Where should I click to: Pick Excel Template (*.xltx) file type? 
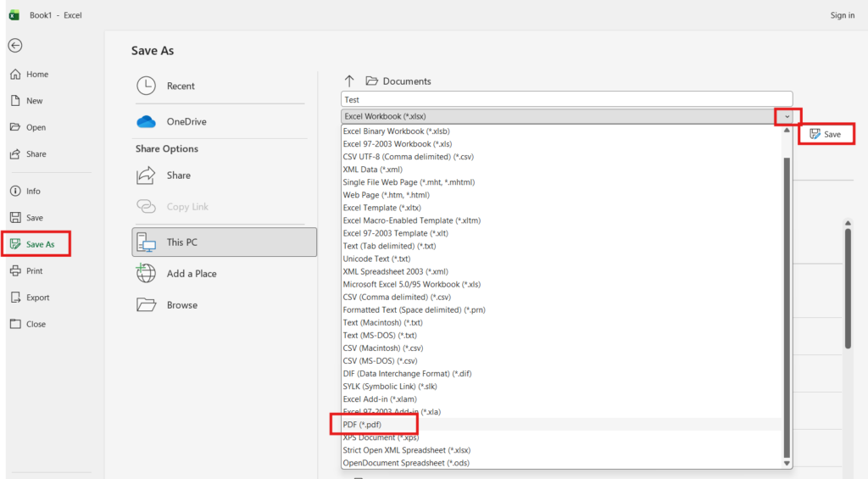381,208
